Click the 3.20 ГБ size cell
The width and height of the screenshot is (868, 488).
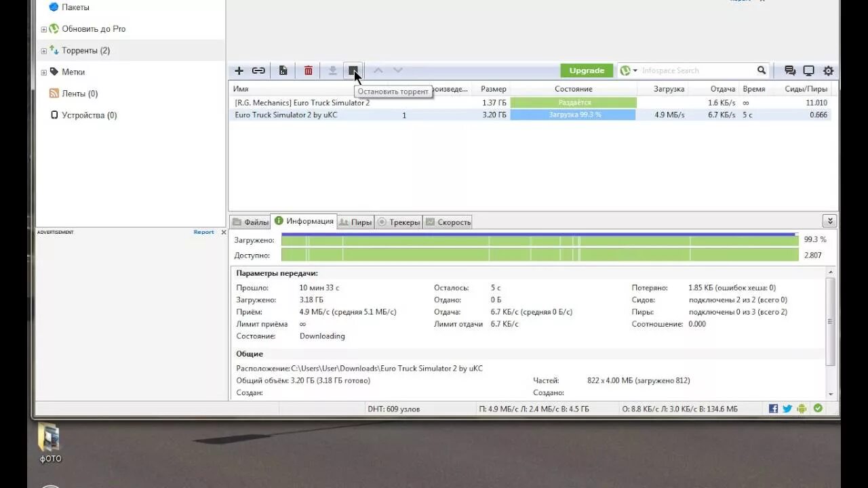pos(494,115)
